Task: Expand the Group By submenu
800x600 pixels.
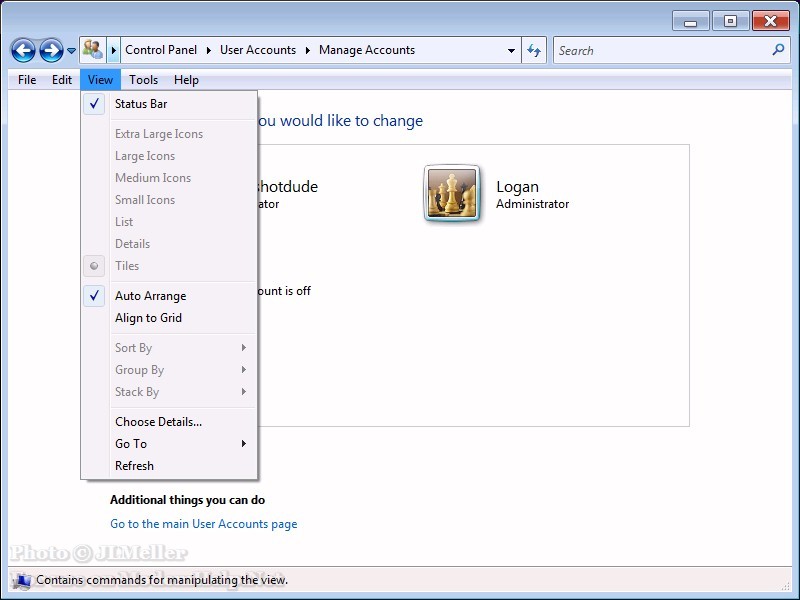Action: click(x=169, y=370)
